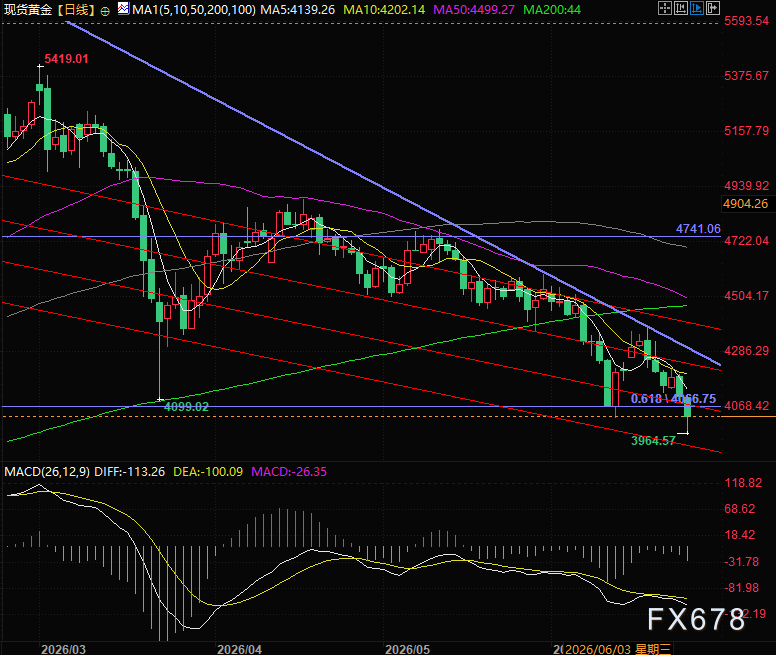
Task: Click the 118.82 MACD axis value
Action: click(743, 483)
